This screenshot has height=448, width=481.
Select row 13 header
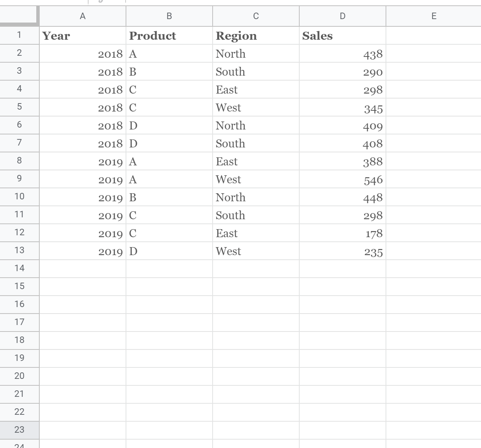click(x=19, y=250)
